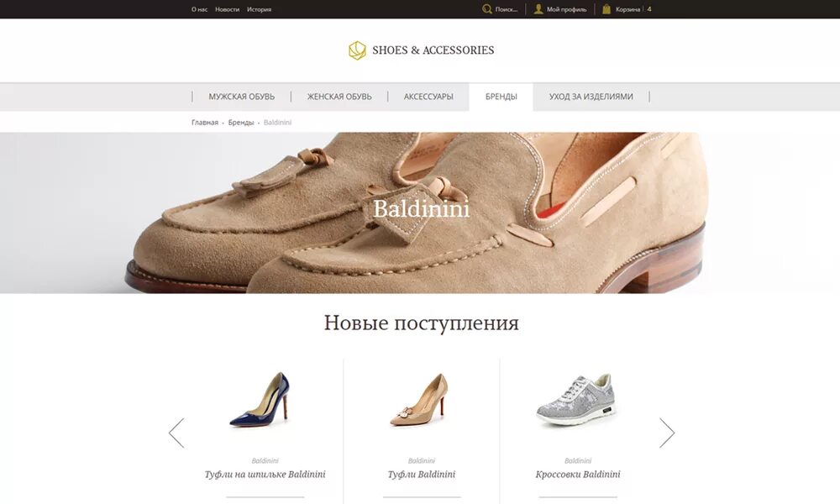Open the shopping bag cart icon
This screenshot has width=840, height=504.
[606, 9]
